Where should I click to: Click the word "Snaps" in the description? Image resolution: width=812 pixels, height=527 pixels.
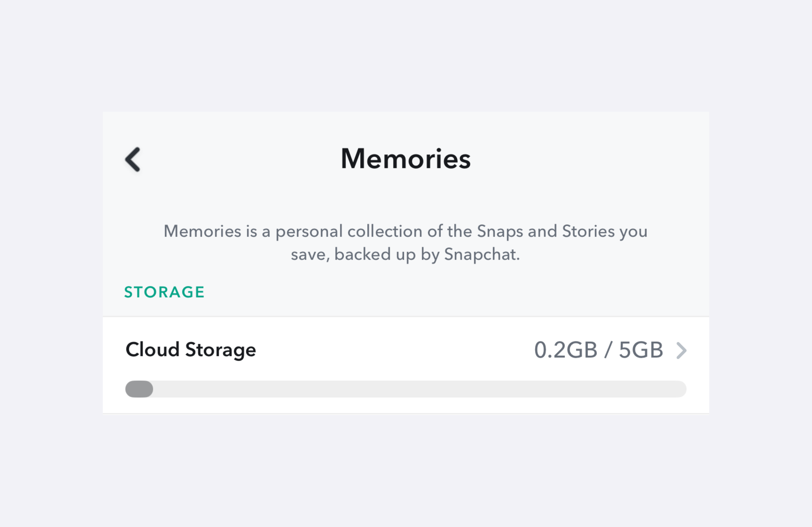click(x=500, y=232)
